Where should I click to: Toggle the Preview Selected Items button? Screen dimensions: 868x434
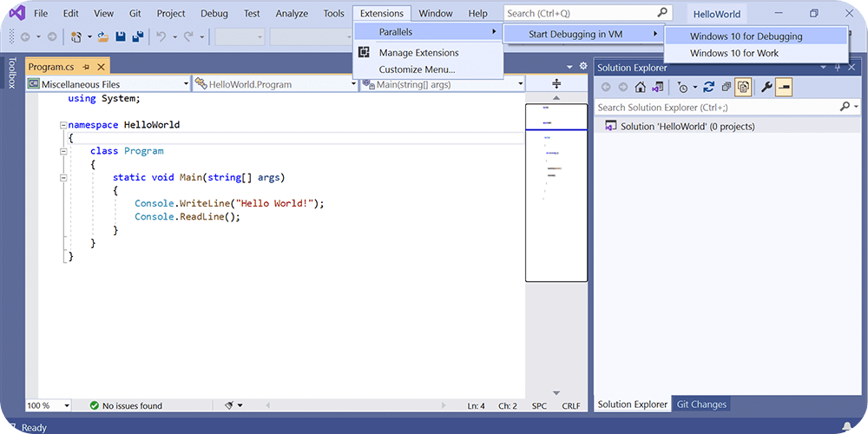point(784,87)
